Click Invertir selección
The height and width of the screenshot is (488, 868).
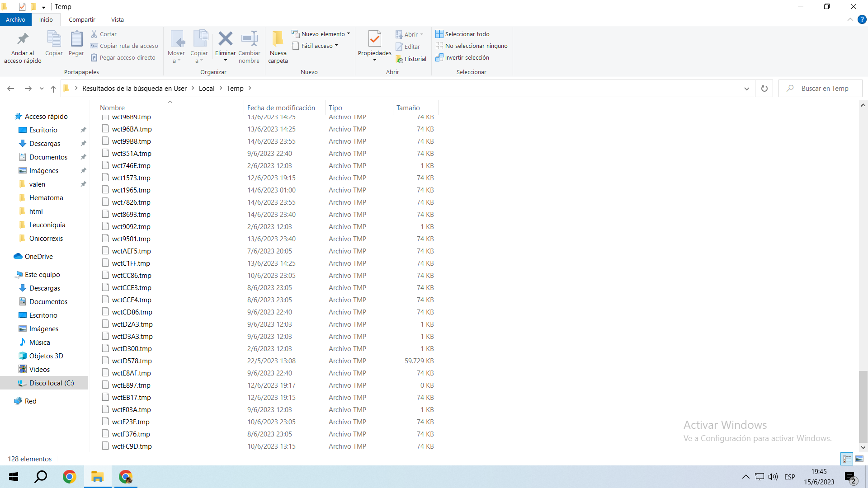[462, 57]
